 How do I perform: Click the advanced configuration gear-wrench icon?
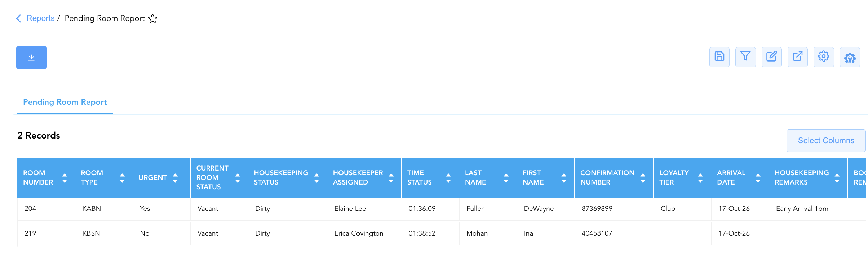[850, 57]
